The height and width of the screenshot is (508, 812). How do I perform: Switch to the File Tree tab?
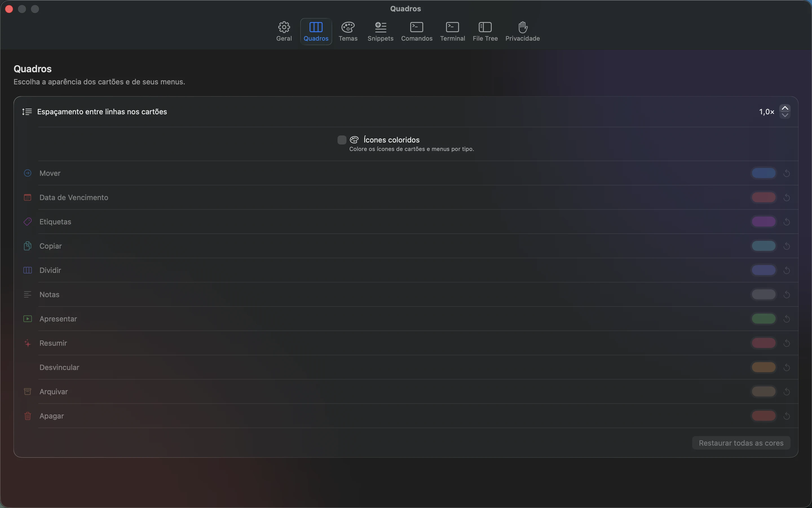point(485,32)
